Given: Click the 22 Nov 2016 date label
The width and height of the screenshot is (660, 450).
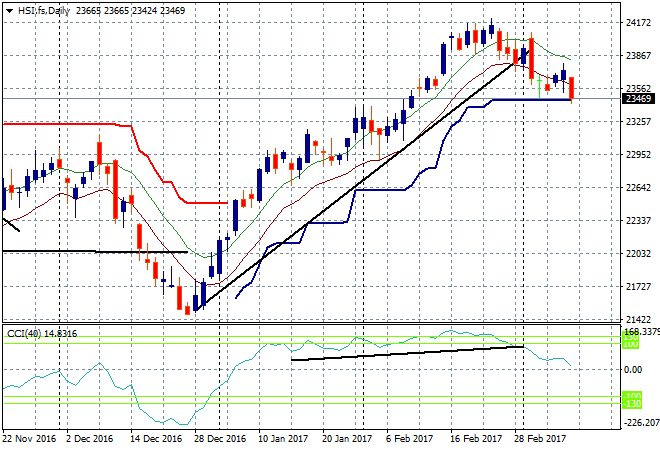Looking at the screenshot, I should point(29,439).
